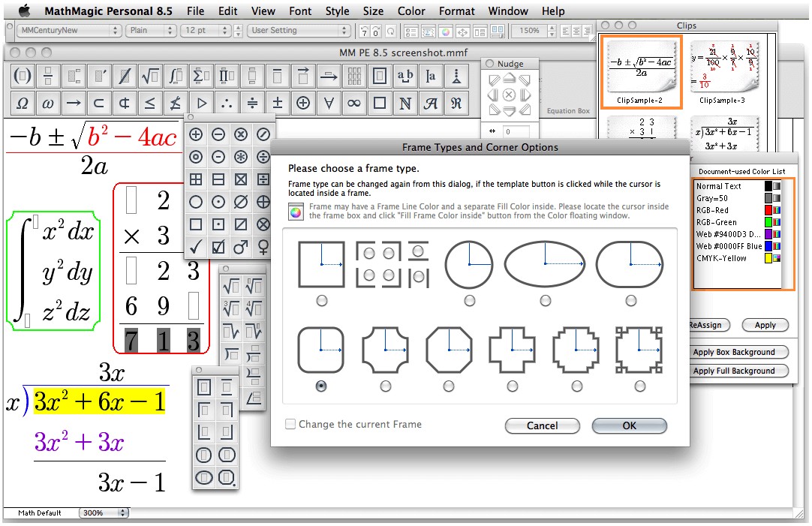The image size is (812, 526).
Task: Choose the circle frame type radio button
Action: pyautogui.click(x=469, y=300)
